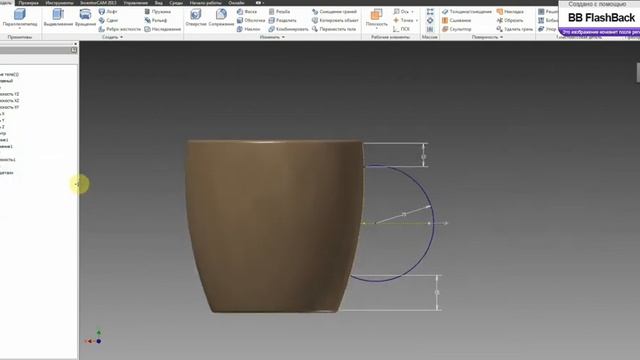The image size is (640, 360).
Task: Activate the Выдавливание extrude tool
Action: [58, 18]
